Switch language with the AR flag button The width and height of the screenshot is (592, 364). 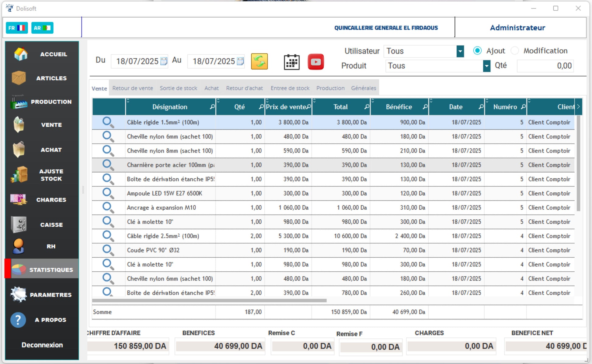(42, 28)
